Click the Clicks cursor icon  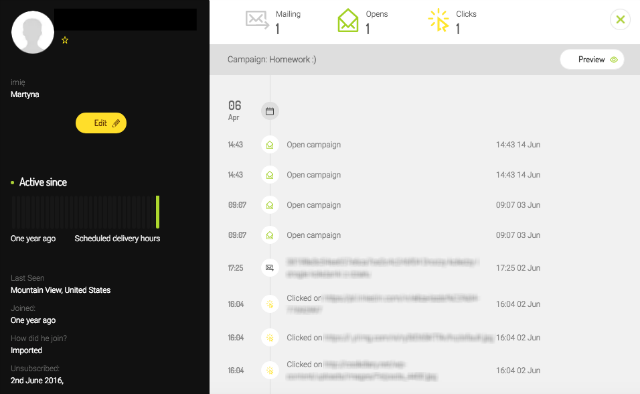(x=439, y=20)
